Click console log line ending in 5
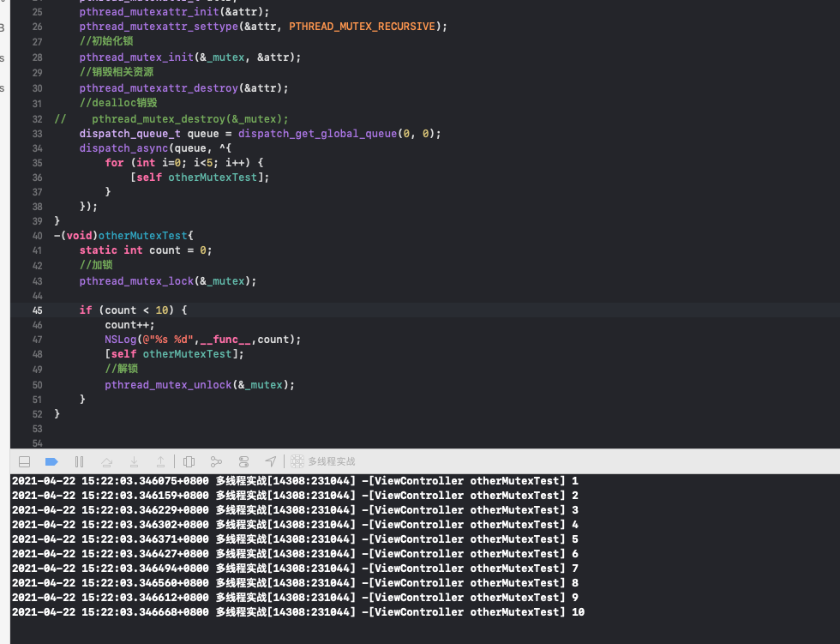This screenshot has width=840, height=644. coord(295,539)
